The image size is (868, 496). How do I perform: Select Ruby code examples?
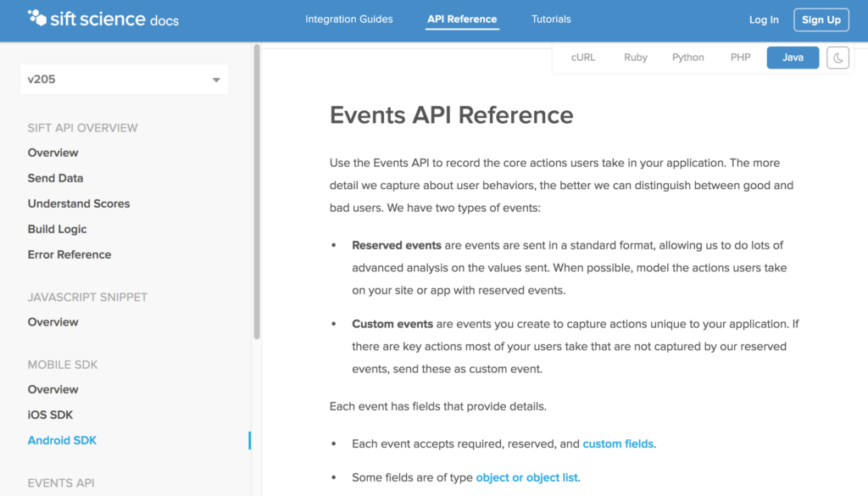click(x=635, y=57)
